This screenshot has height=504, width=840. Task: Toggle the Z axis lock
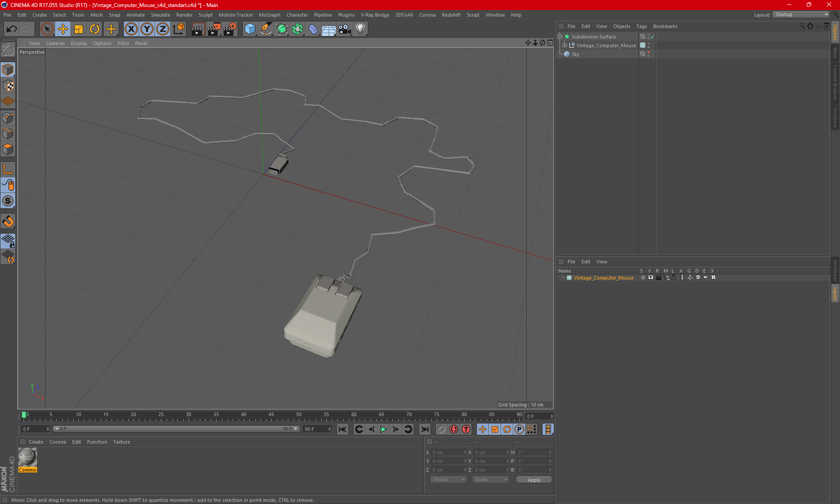click(x=162, y=29)
